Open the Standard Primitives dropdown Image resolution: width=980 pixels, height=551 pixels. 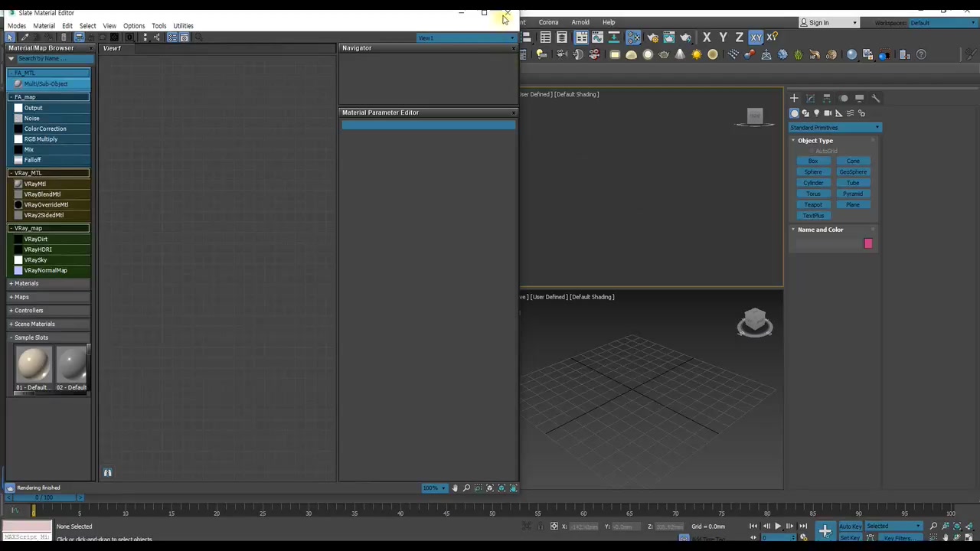[835, 128]
